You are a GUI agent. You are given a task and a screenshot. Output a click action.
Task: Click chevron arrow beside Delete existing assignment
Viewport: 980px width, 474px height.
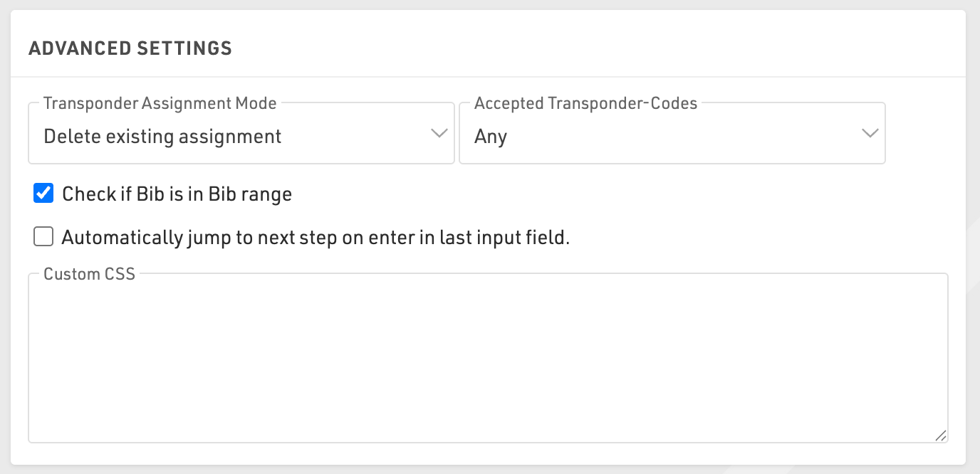pos(439,133)
